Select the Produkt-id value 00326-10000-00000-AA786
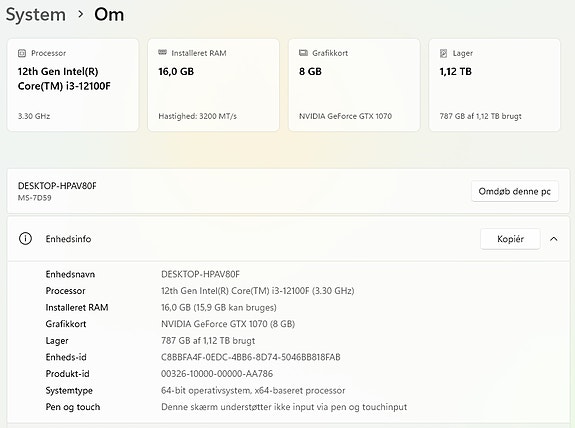Screen dimensions: 575x428 pos(217,374)
